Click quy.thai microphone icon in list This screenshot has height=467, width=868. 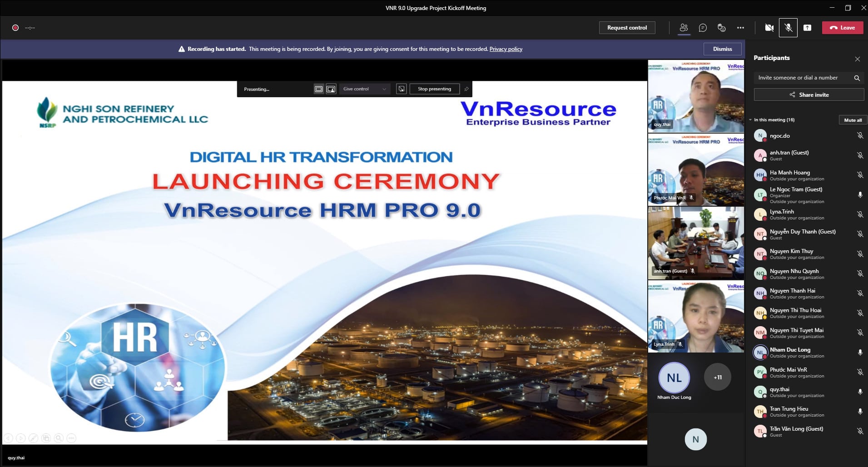[860, 392]
